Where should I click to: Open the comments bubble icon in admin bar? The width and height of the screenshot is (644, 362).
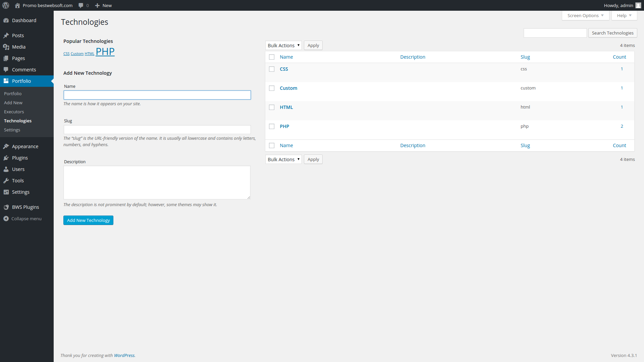pyautogui.click(x=81, y=5)
